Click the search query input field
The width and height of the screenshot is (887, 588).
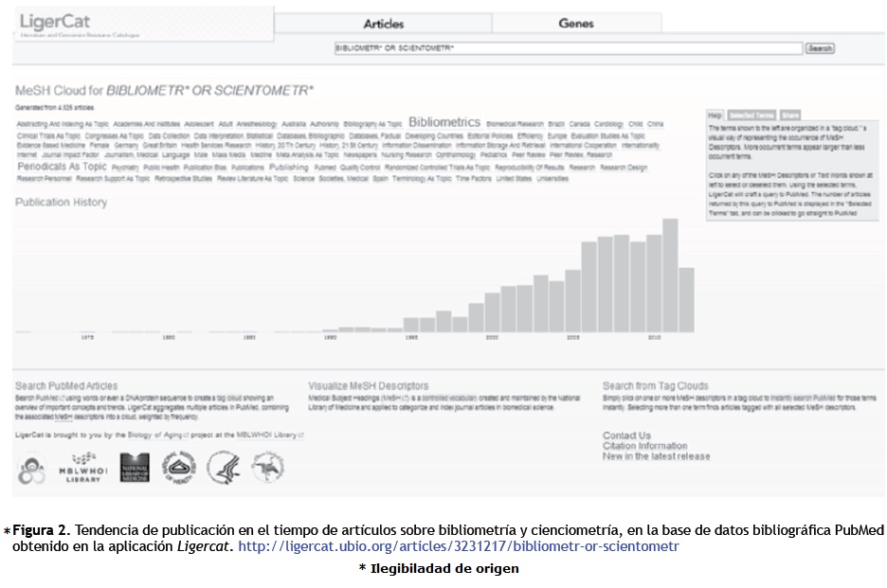pos(567,48)
